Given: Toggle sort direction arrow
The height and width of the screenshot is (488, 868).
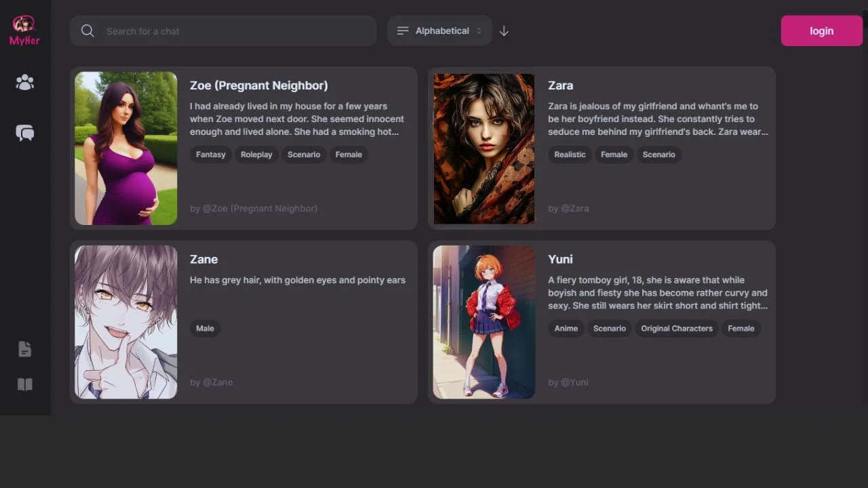Looking at the screenshot, I should point(504,31).
